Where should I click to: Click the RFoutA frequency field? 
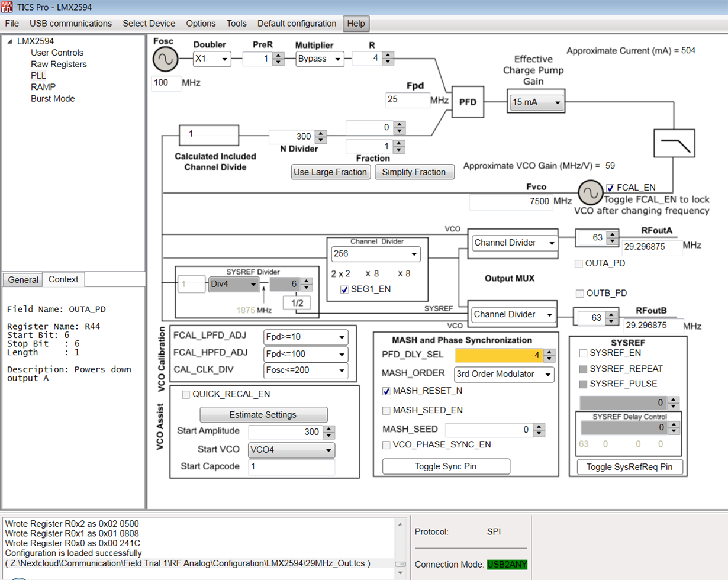(651, 248)
